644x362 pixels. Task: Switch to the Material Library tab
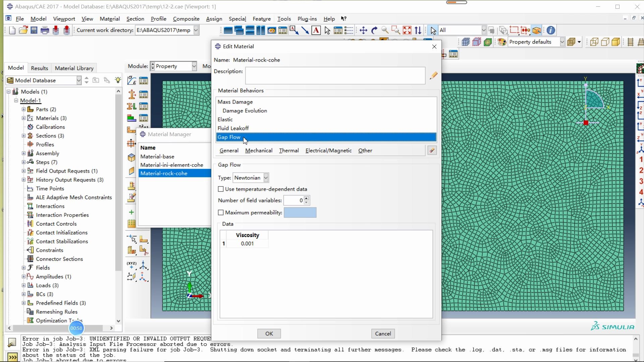(x=74, y=68)
